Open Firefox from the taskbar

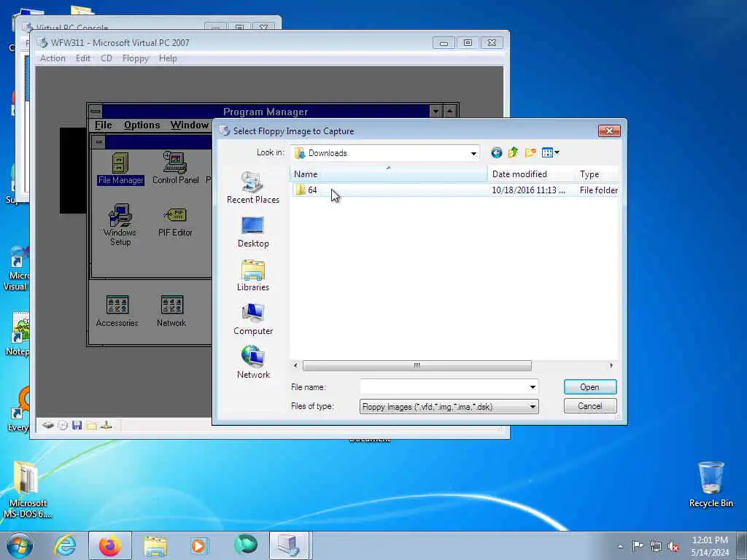(109, 545)
